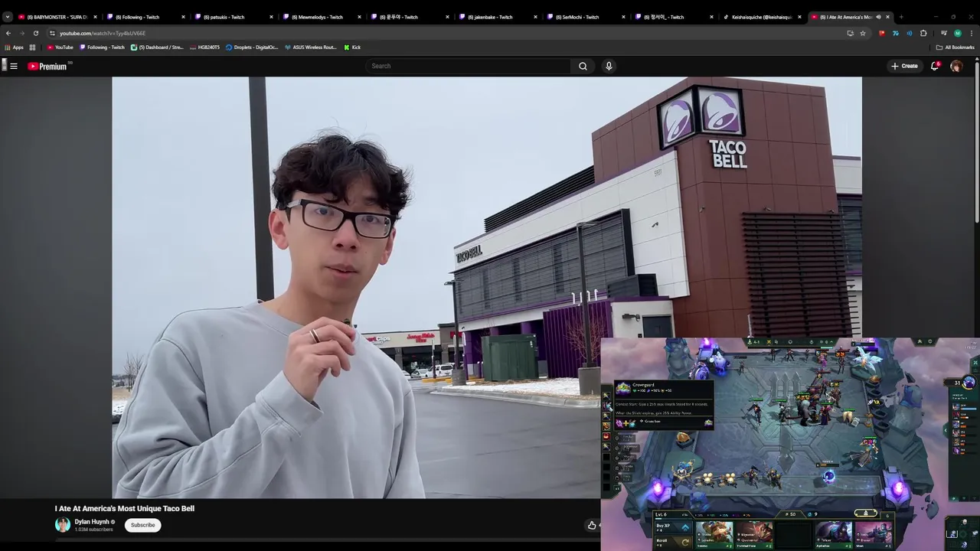980x551 pixels.
Task: Click the YouTube search input field
Action: pyautogui.click(x=468, y=66)
